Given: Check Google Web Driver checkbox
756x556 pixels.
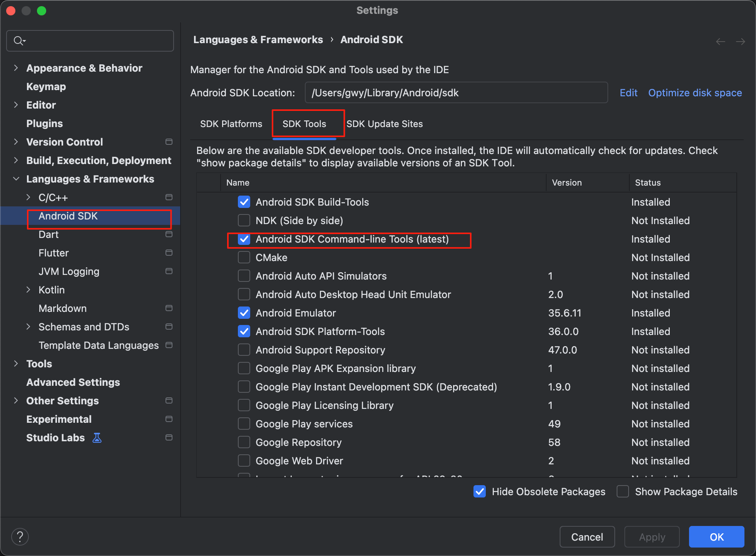Looking at the screenshot, I should 244,461.
